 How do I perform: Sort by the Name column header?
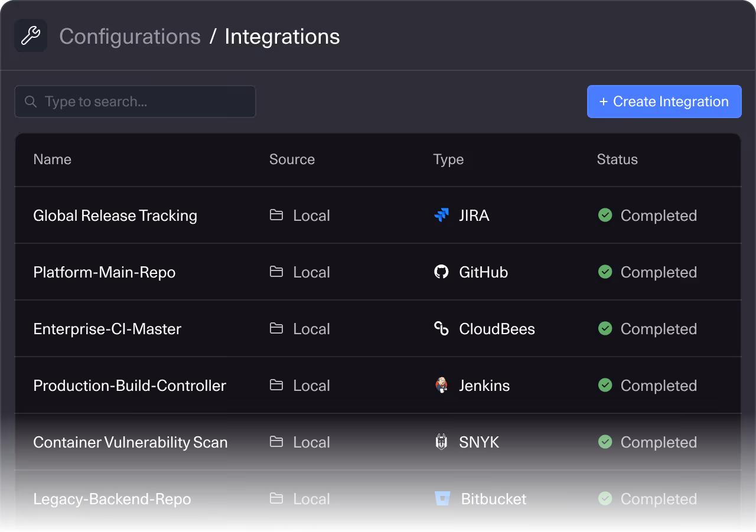pos(52,159)
